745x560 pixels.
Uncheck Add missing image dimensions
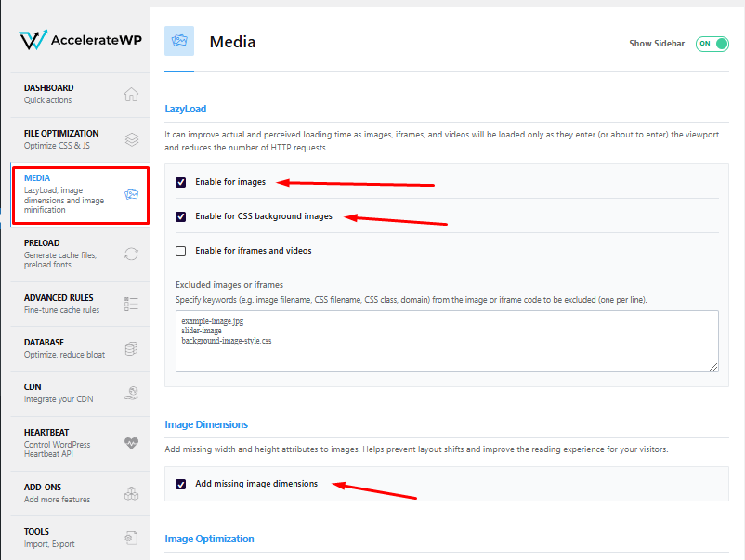[x=180, y=484]
